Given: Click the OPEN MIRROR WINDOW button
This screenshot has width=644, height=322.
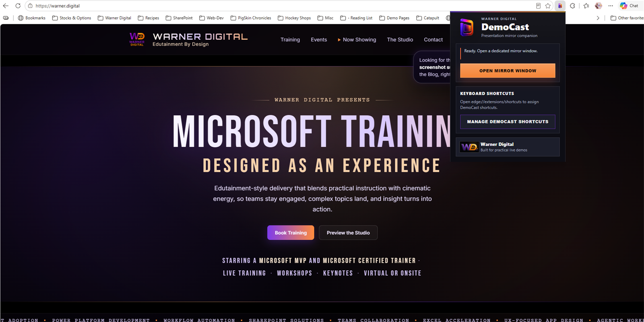Looking at the screenshot, I should [x=507, y=71].
